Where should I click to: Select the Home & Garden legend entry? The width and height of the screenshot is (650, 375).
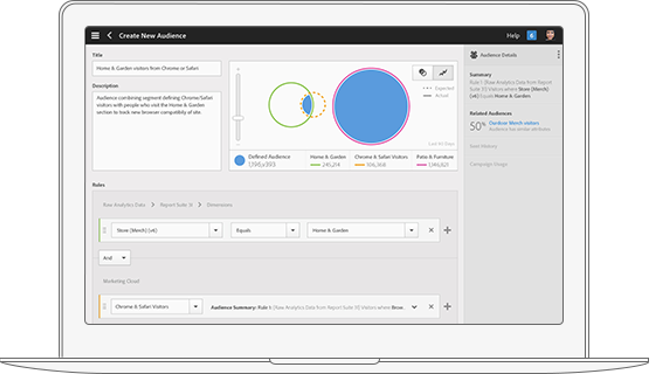[328, 160]
